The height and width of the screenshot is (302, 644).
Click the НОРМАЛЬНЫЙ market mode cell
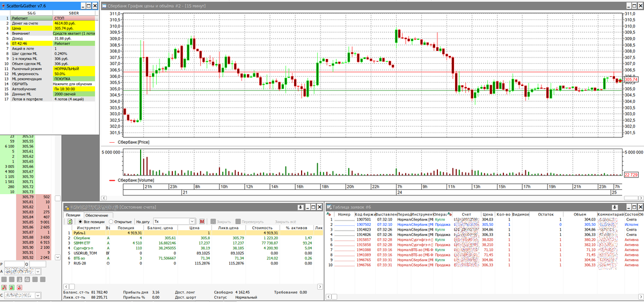point(75,69)
